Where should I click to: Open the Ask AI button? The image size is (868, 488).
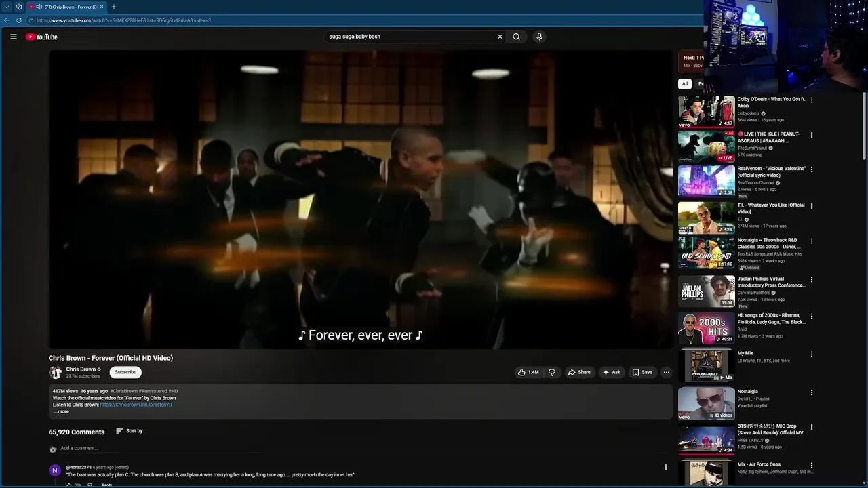(x=611, y=372)
